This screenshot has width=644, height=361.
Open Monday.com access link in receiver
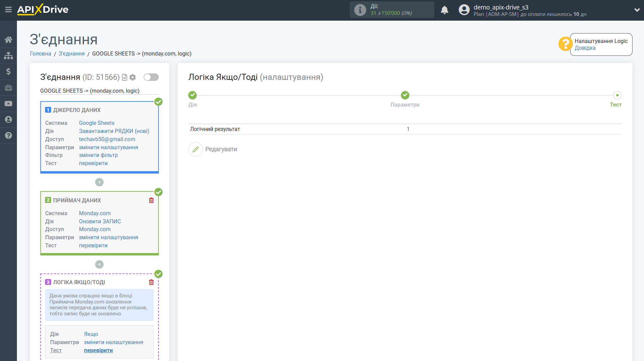[95, 229]
